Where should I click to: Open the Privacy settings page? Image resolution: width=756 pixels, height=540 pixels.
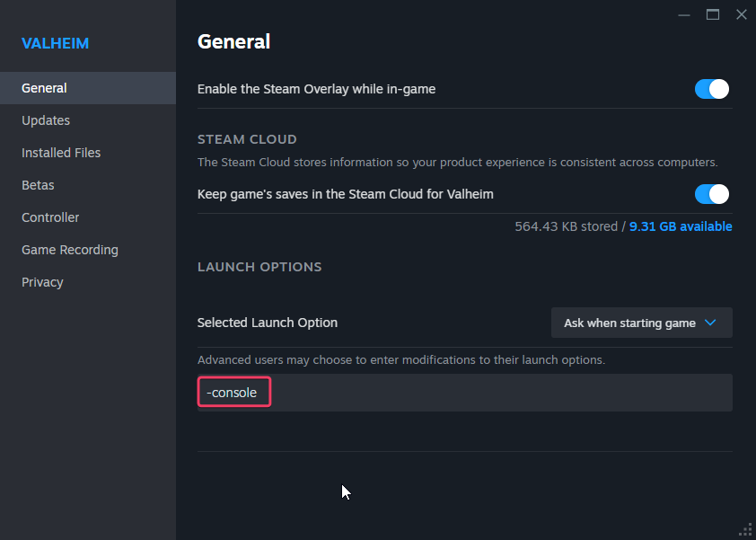click(42, 281)
